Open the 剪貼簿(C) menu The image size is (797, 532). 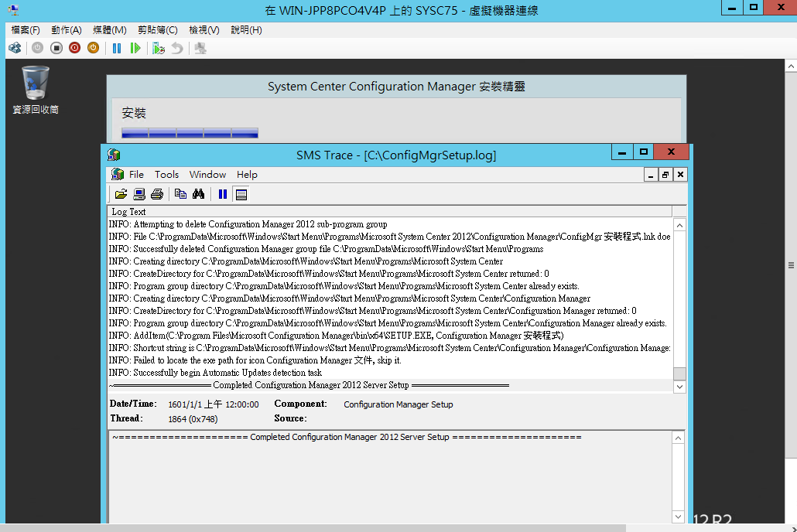(158, 30)
